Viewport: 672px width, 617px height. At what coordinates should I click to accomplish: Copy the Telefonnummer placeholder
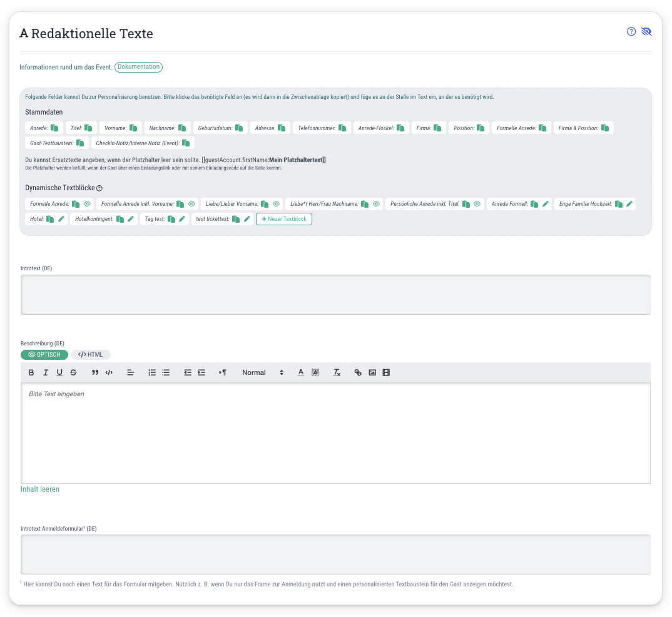tap(342, 128)
